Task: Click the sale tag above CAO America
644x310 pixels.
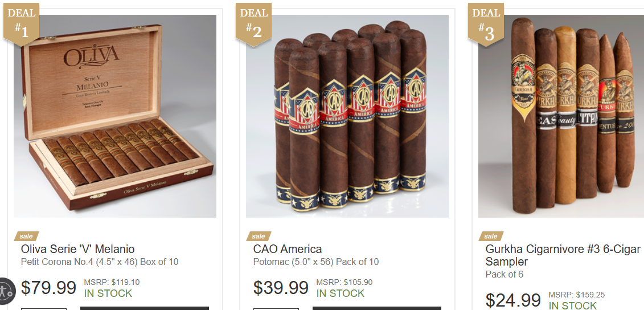Action: tap(259, 236)
